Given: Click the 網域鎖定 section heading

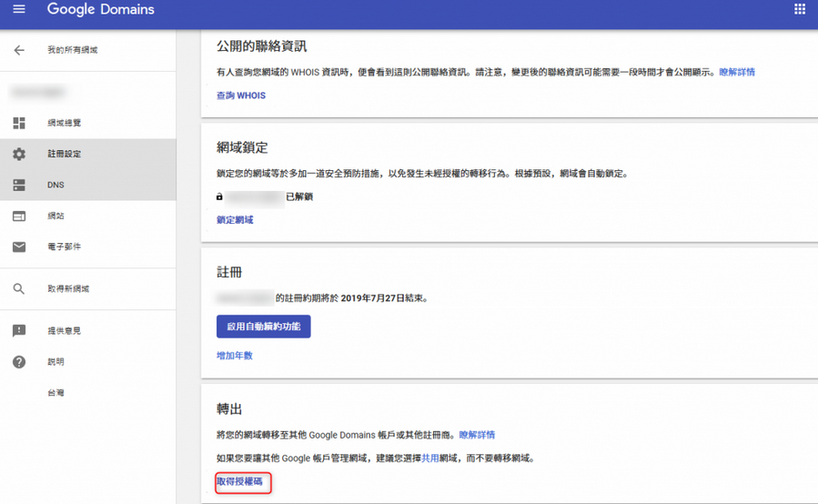Looking at the screenshot, I should click(242, 147).
